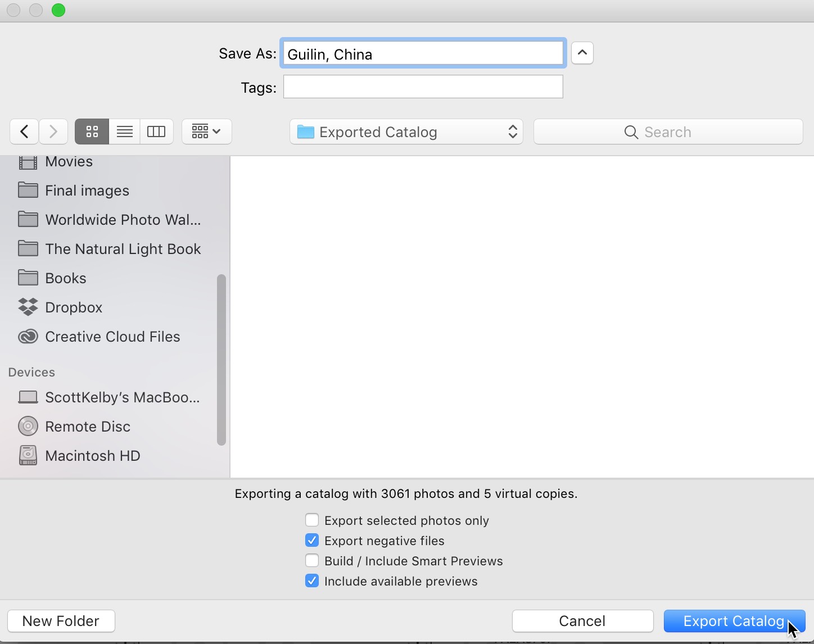Switch to list view
Viewport: 814px width, 644px height.
(x=124, y=131)
